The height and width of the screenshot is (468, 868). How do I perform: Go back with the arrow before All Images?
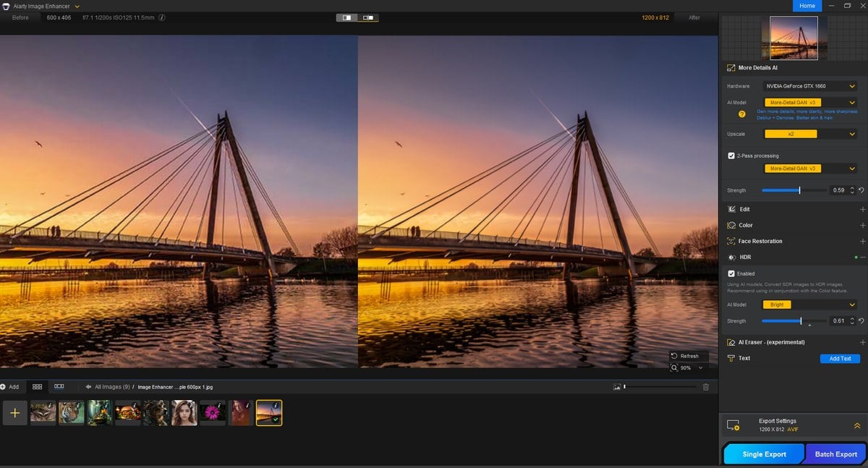pyautogui.click(x=88, y=387)
